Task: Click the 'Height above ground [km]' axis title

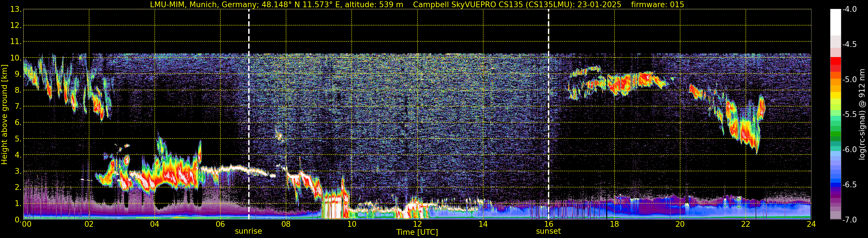Action: (4, 115)
